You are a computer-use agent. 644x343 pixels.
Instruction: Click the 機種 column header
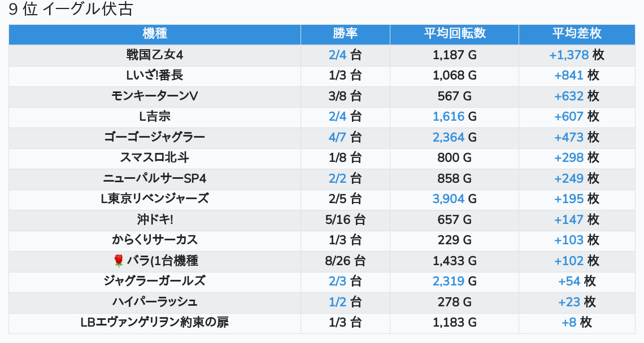(x=155, y=34)
